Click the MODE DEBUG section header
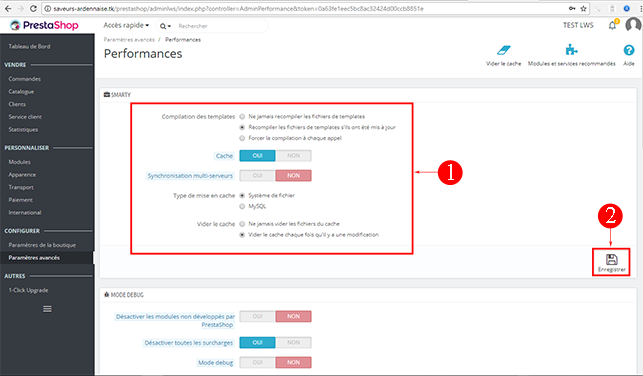Screen dimensions: 643x376 [124, 295]
